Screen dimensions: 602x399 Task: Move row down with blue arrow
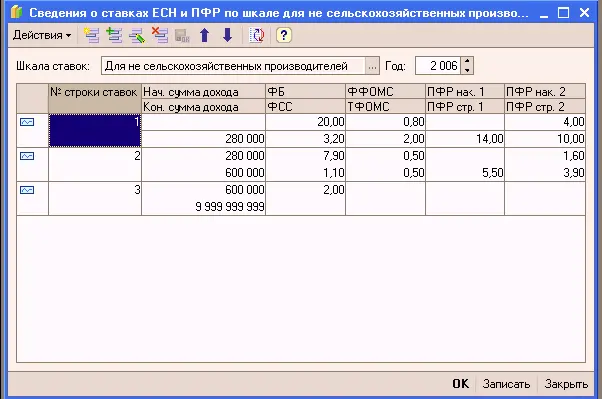click(x=228, y=35)
